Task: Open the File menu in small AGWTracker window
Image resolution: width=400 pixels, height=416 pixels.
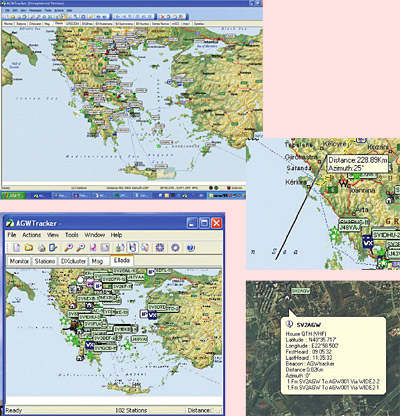Action: click(12, 235)
